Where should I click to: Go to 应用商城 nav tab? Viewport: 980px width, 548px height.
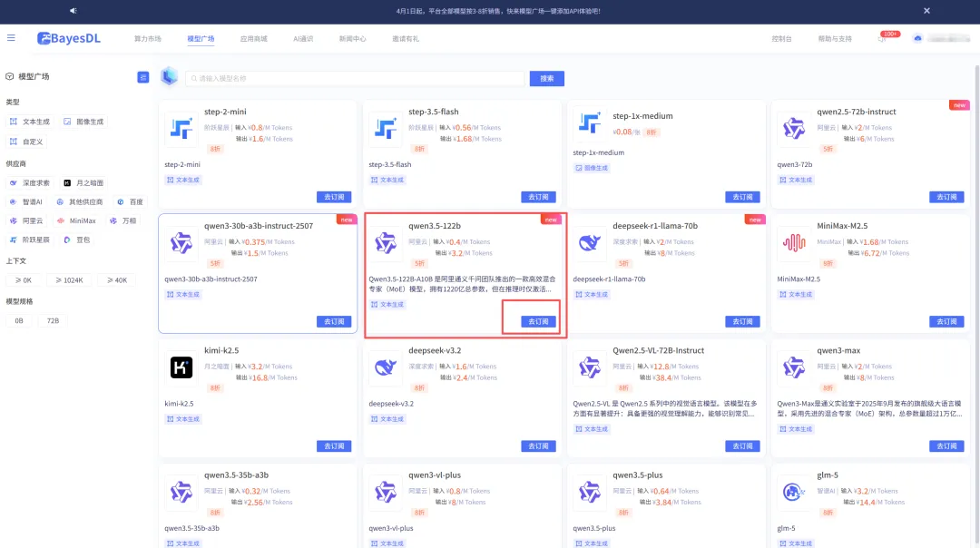tap(254, 39)
